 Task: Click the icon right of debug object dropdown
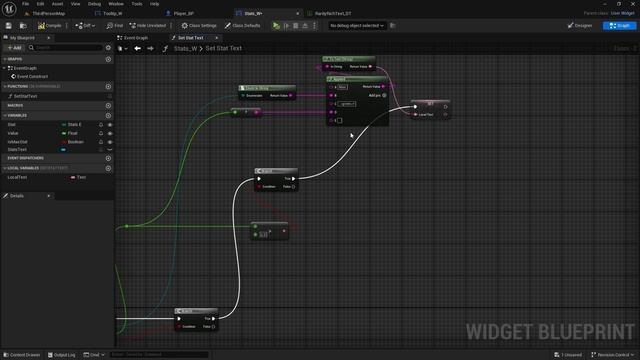(393, 26)
